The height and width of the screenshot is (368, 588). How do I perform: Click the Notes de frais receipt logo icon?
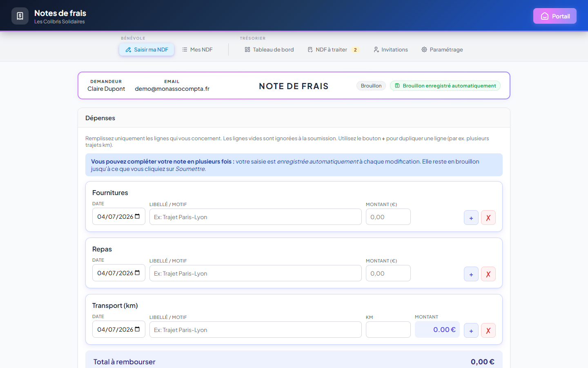20,16
